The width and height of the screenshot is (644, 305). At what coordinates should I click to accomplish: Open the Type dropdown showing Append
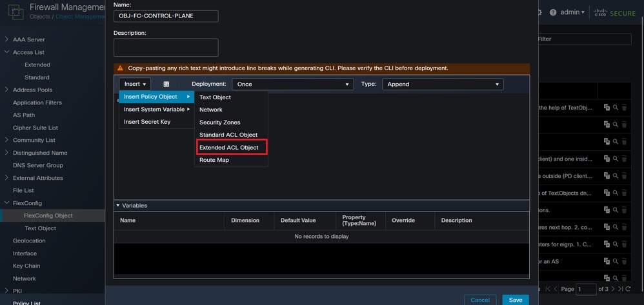pyautogui.click(x=443, y=84)
